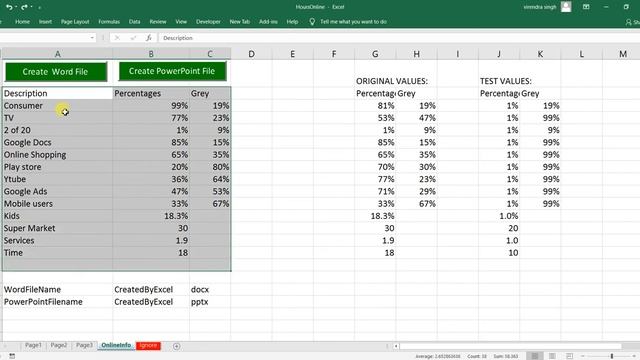Select column D header
This screenshot has height=360, width=640.
251,54
